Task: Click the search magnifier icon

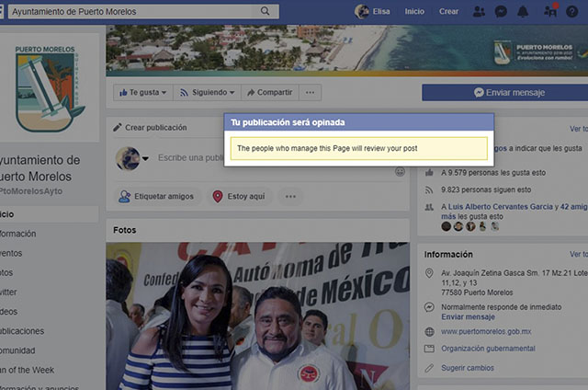Action: point(266,11)
